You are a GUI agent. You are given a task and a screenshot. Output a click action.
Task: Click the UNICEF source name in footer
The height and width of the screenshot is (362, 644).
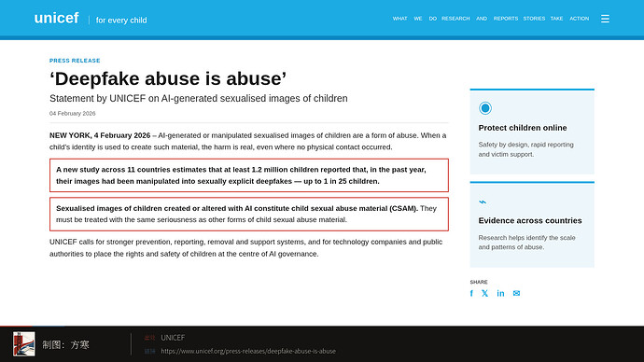[173, 338]
